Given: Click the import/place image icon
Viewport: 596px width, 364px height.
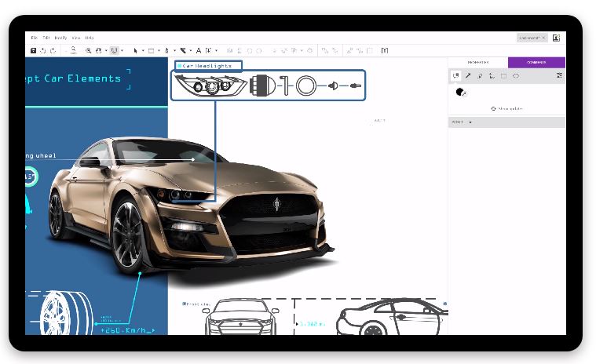Looking at the screenshot, I should click(x=208, y=50).
